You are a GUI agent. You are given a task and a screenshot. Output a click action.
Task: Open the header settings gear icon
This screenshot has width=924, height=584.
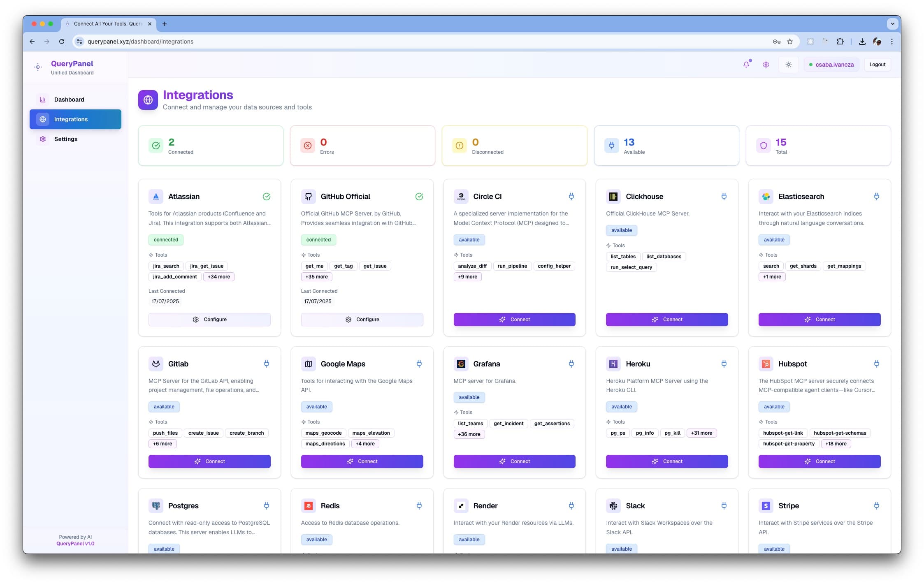(x=766, y=65)
